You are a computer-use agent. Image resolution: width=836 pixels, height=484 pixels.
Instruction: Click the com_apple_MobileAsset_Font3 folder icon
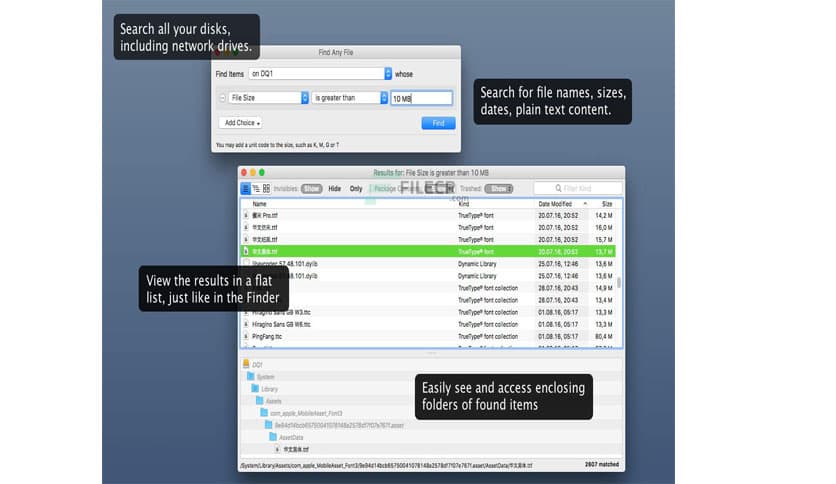[x=264, y=413]
